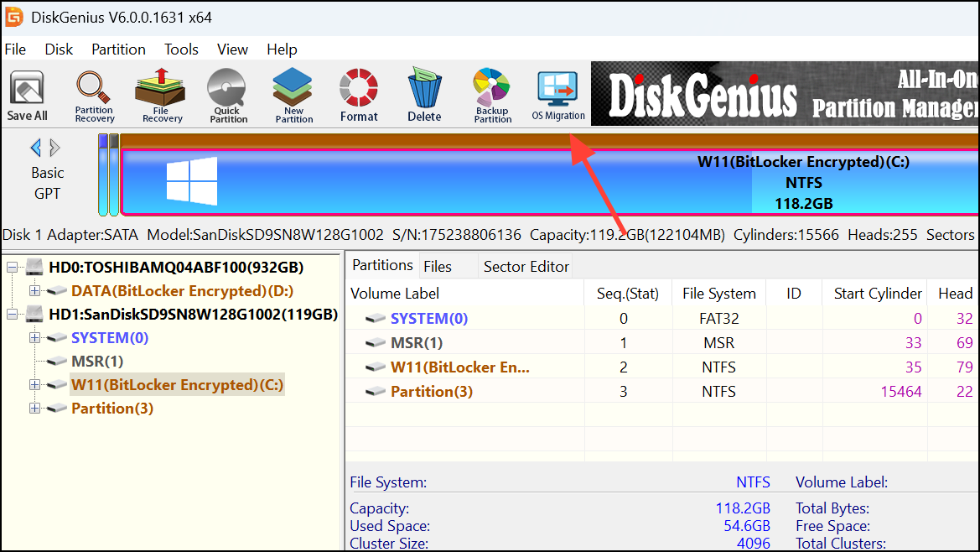Click partition icon beside Partition(3) in table
This screenshot has width=980, height=552.
pyautogui.click(x=375, y=391)
